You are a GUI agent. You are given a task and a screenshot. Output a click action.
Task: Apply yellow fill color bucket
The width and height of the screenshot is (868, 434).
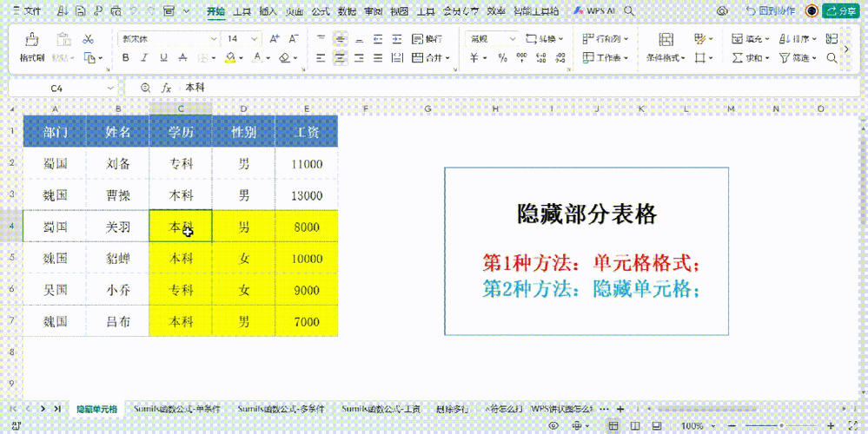point(231,57)
